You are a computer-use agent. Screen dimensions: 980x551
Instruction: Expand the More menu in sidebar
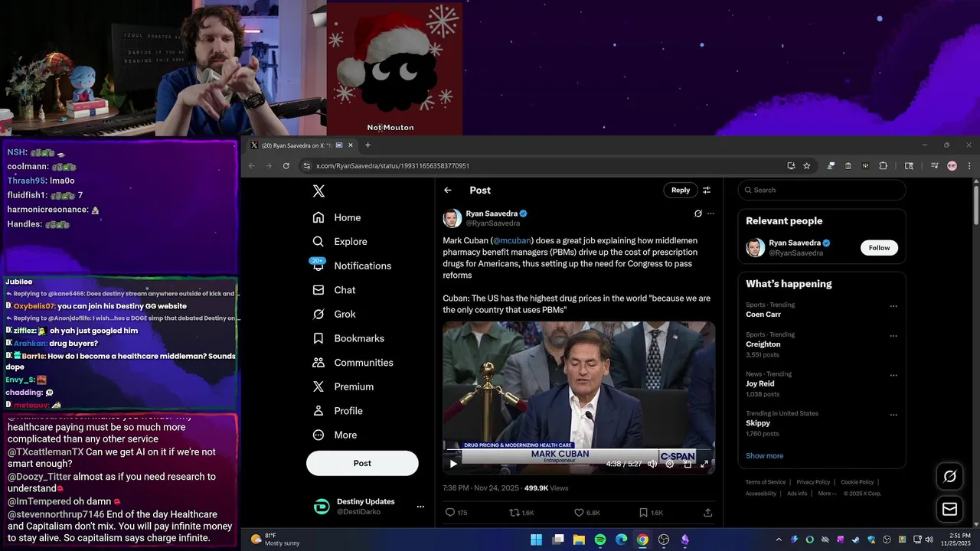coord(335,435)
